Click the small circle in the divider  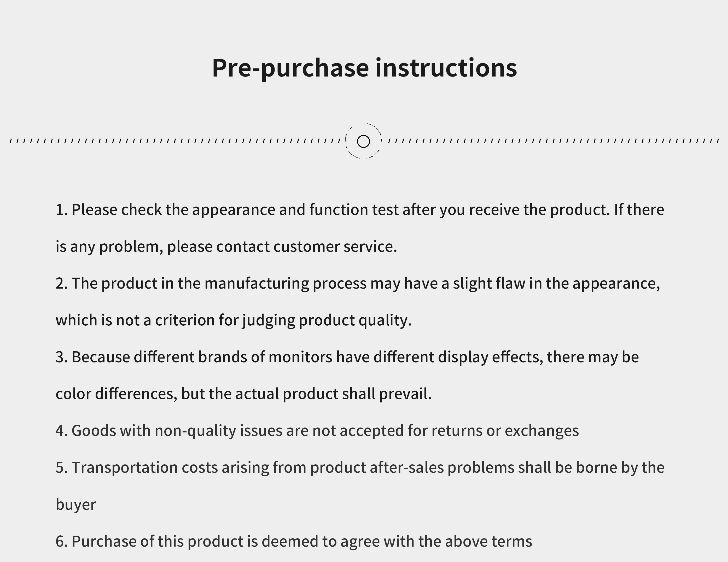tap(363, 141)
